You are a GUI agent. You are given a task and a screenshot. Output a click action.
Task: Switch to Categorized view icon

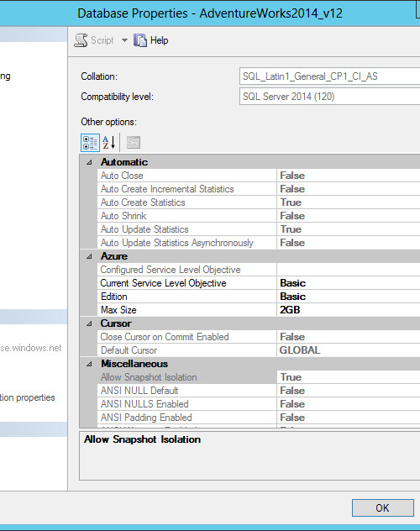coord(90,143)
